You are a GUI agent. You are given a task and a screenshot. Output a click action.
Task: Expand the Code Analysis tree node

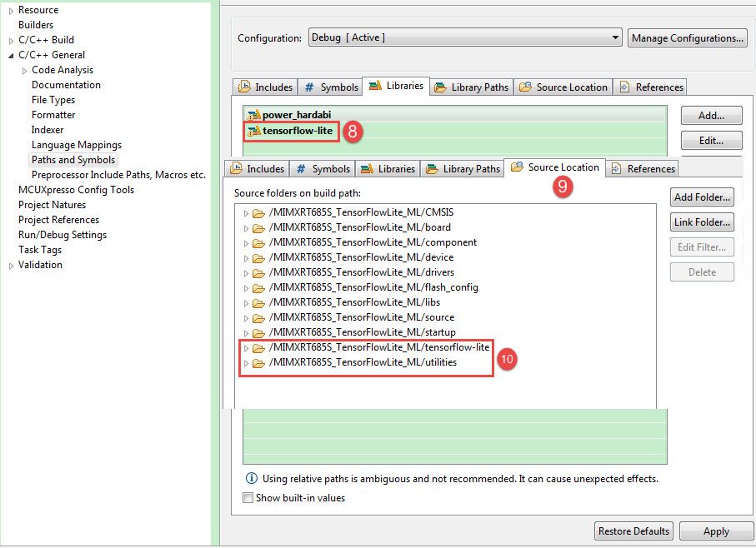25,71
